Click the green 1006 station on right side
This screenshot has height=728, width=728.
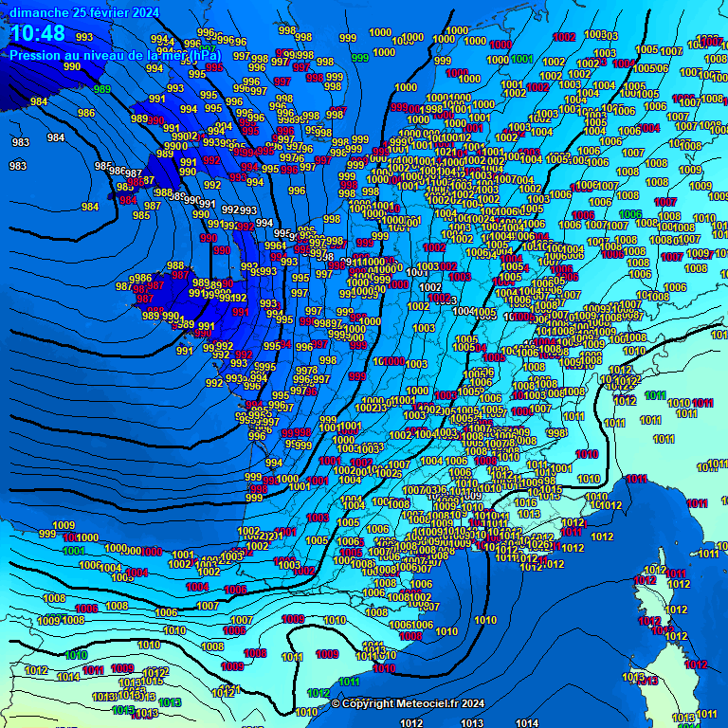coord(630,214)
